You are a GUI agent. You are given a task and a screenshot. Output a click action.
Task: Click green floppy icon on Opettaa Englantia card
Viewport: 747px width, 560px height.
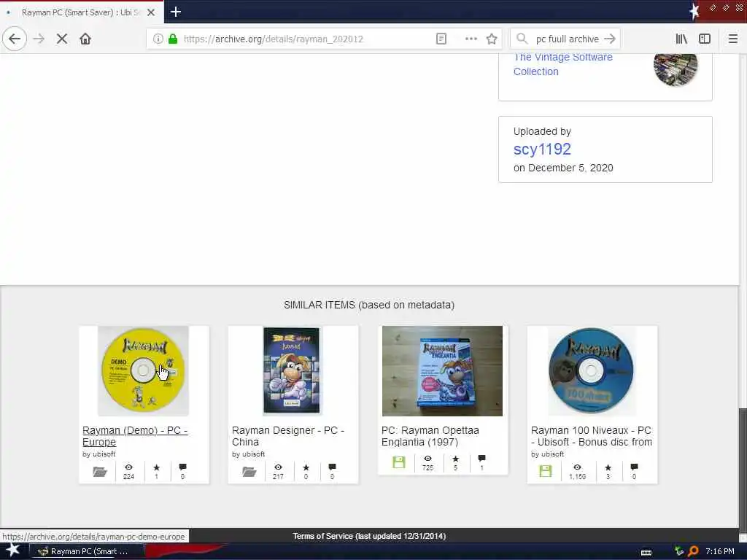pyautogui.click(x=399, y=462)
